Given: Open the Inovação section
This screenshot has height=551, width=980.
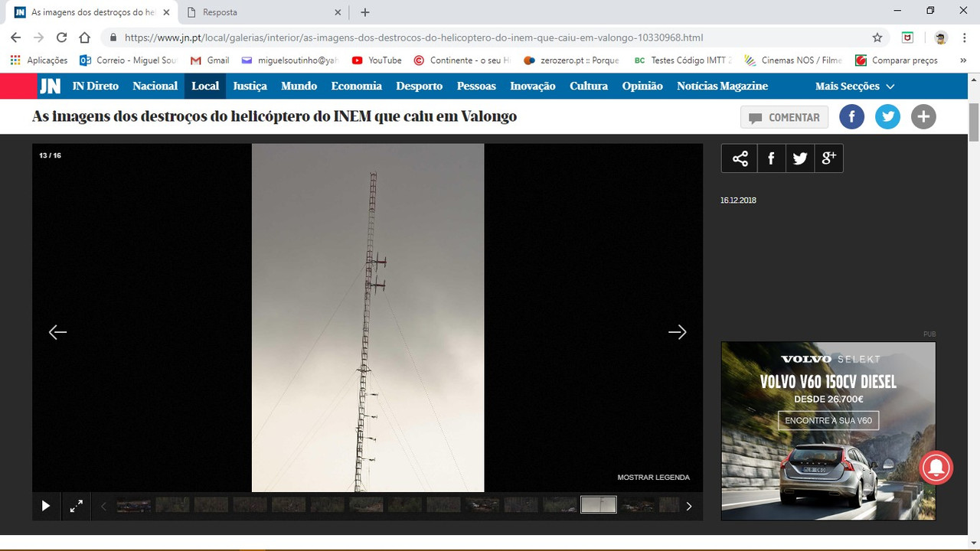Looking at the screenshot, I should (x=533, y=86).
